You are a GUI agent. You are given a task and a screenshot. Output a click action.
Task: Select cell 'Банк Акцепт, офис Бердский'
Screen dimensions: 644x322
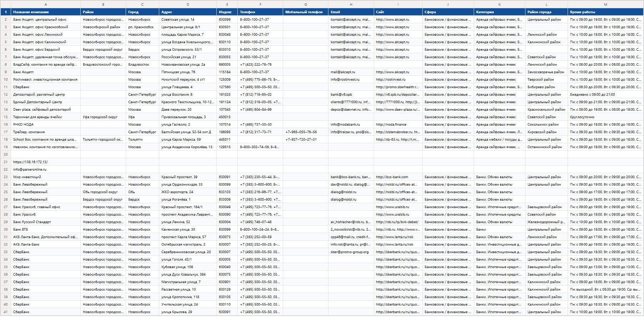(x=46, y=50)
